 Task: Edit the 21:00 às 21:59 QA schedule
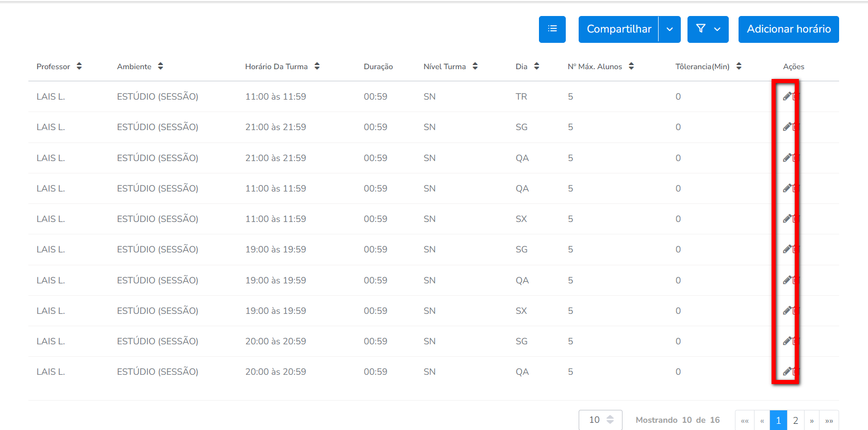tap(787, 157)
